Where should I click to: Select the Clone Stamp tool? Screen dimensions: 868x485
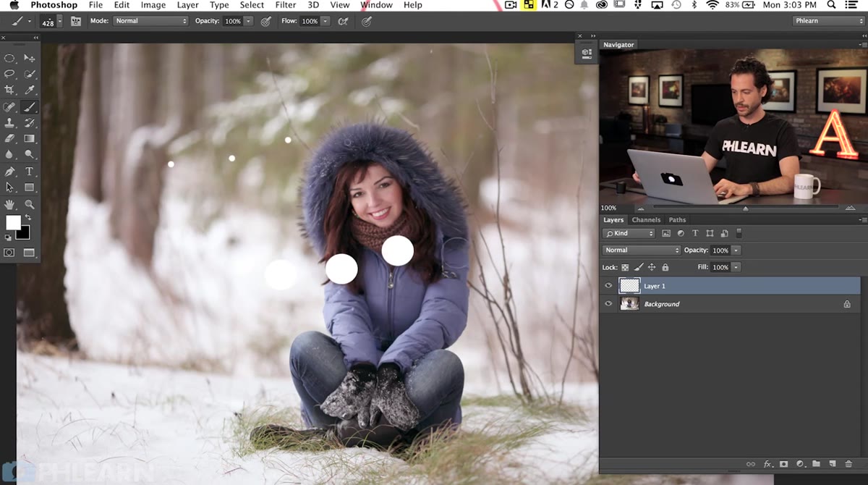tap(9, 122)
